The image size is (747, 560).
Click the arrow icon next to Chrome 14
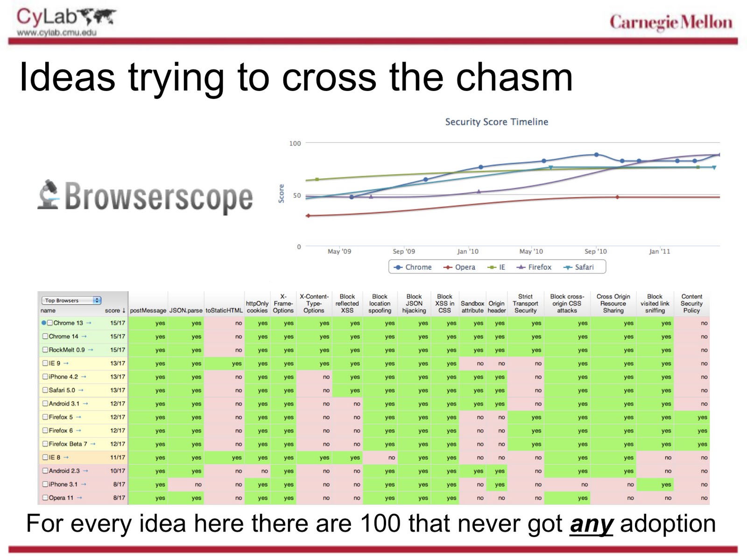[x=84, y=336]
